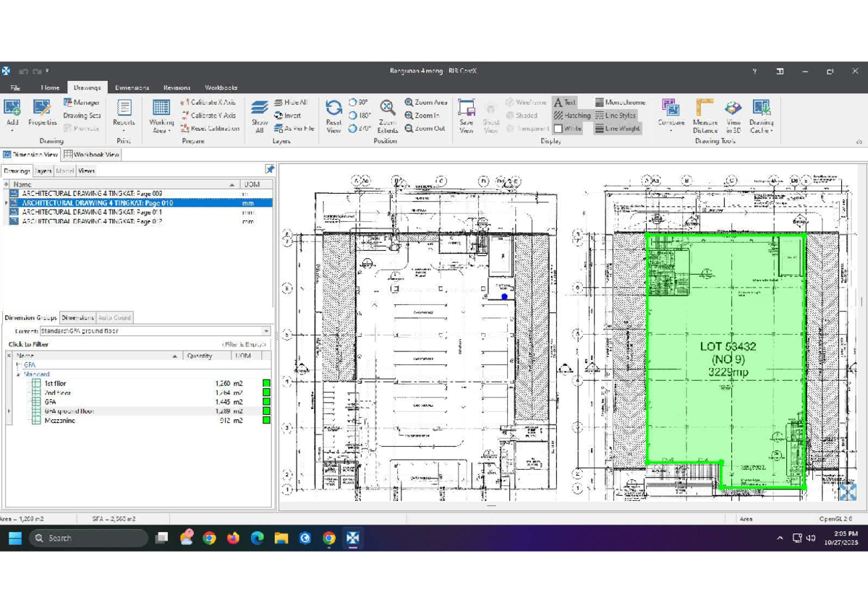Open the Windows Start menu
The width and height of the screenshot is (868, 613).
tap(14, 538)
